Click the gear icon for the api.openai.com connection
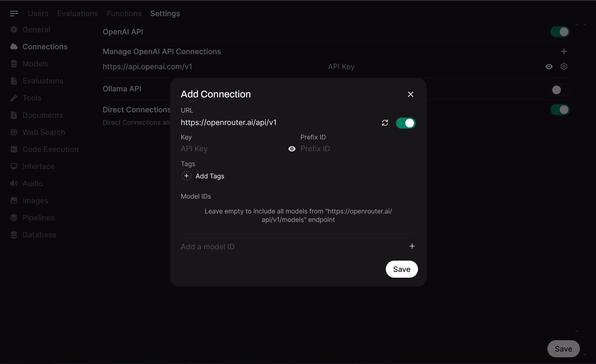Image resolution: width=596 pixels, height=364 pixels. point(564,67)
